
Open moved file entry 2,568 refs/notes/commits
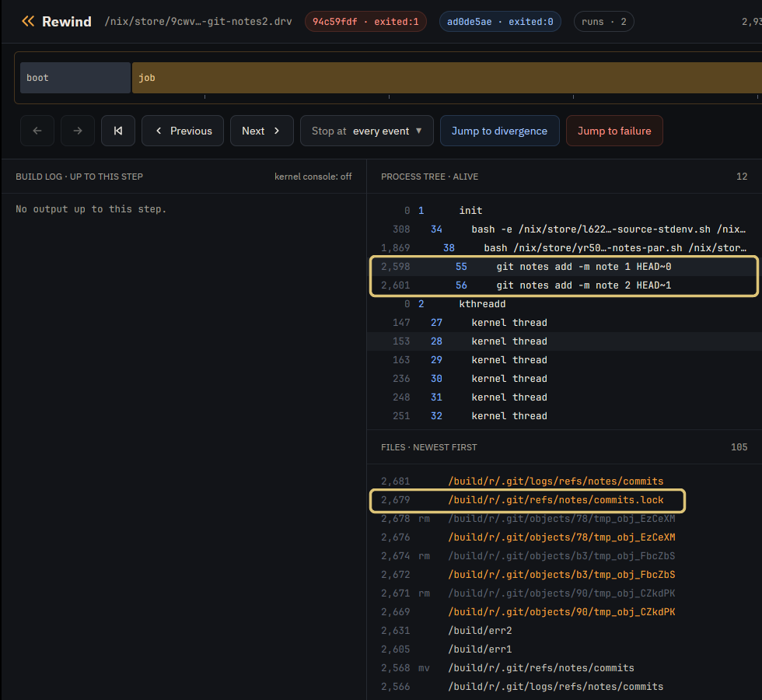coord(565,668)
